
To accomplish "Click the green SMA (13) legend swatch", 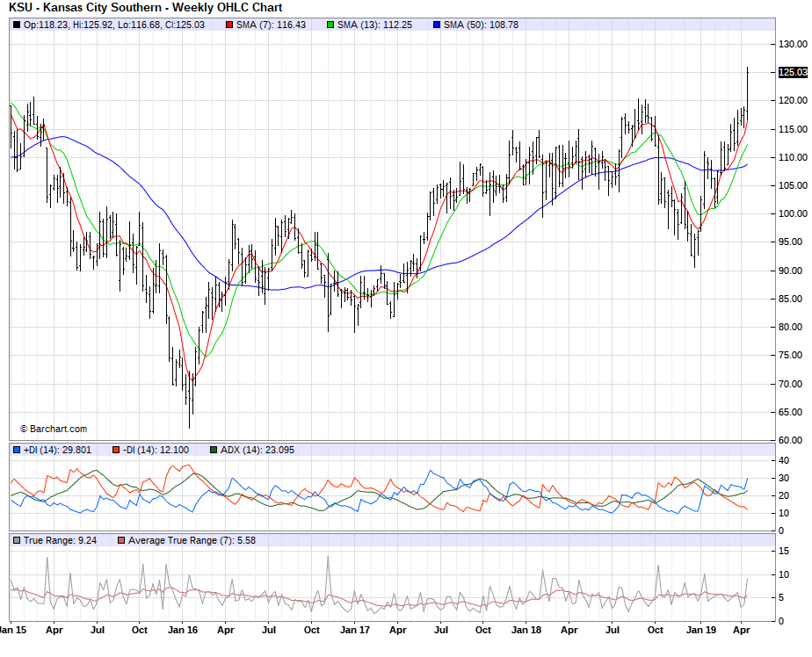I will click(330, 25).
